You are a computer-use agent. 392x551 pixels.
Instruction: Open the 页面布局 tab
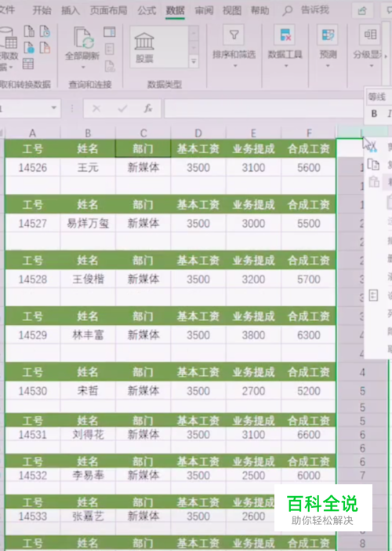pos(108,10)
